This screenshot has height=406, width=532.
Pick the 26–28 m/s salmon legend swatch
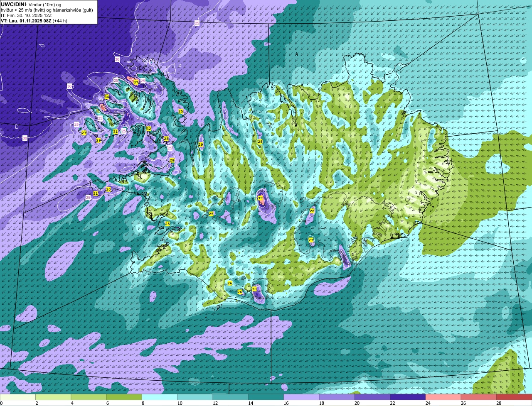coord(479,397)
